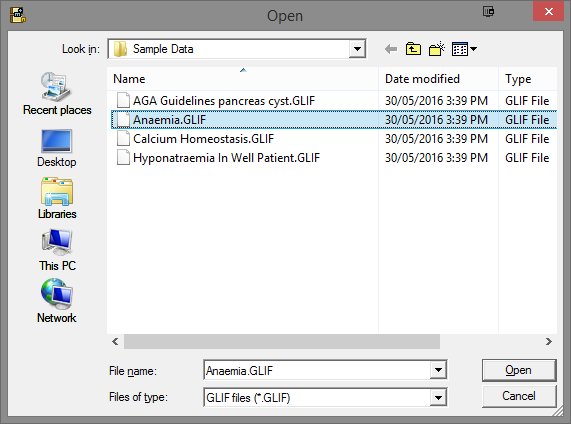
Task: Expand the File name dropdown arrow
Action: coord(438,370)
